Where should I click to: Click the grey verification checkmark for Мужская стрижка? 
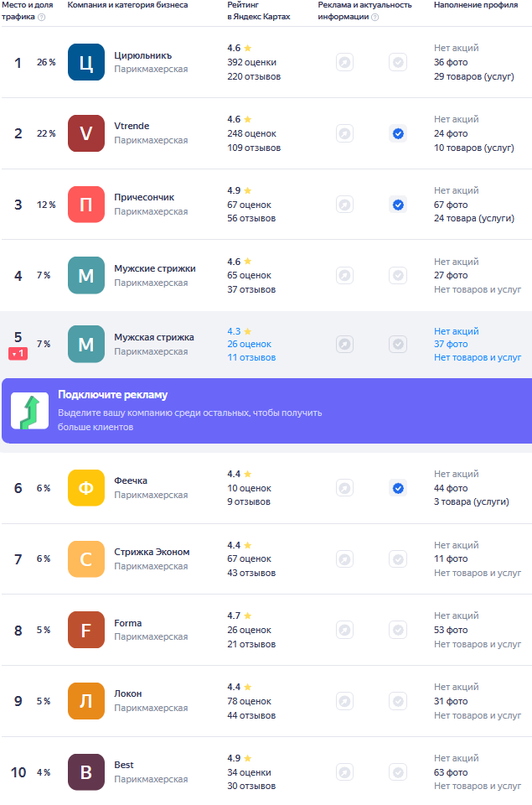point(398,344)
